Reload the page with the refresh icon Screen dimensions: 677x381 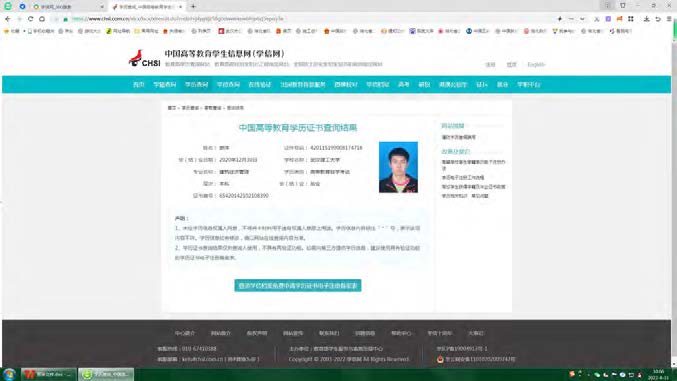(31, 19)
